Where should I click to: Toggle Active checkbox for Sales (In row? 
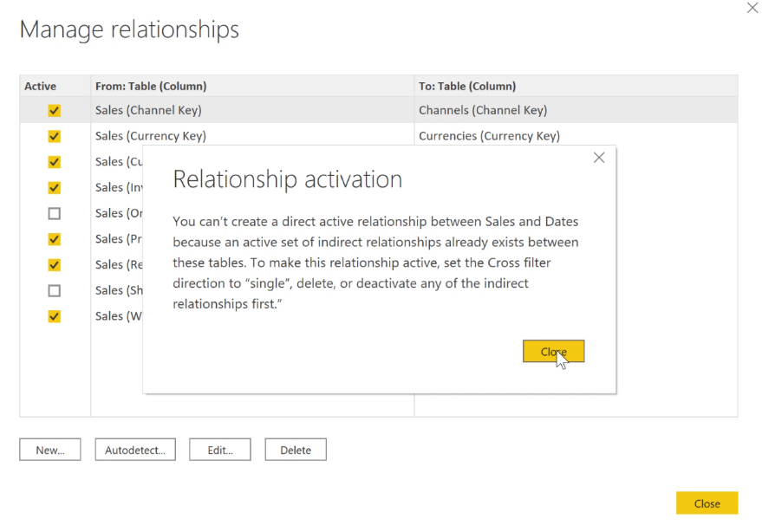pyautogui.click(x=55, y=187)
